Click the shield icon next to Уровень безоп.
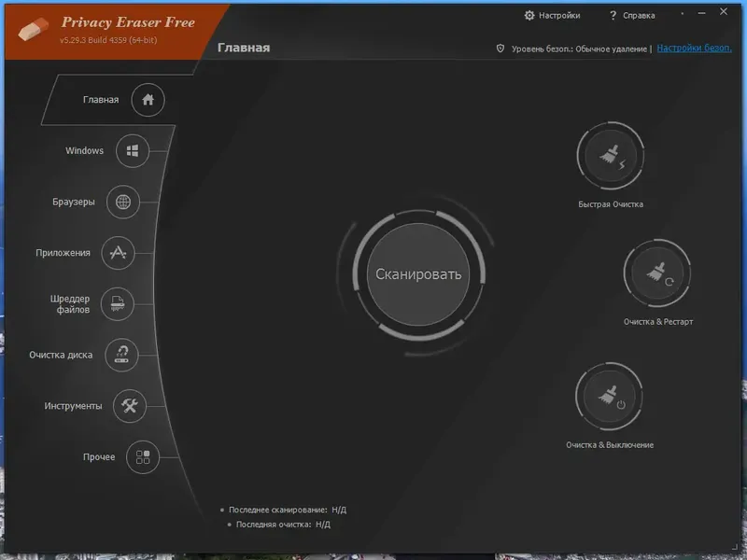Screen dimensions: 747x560 500,49
